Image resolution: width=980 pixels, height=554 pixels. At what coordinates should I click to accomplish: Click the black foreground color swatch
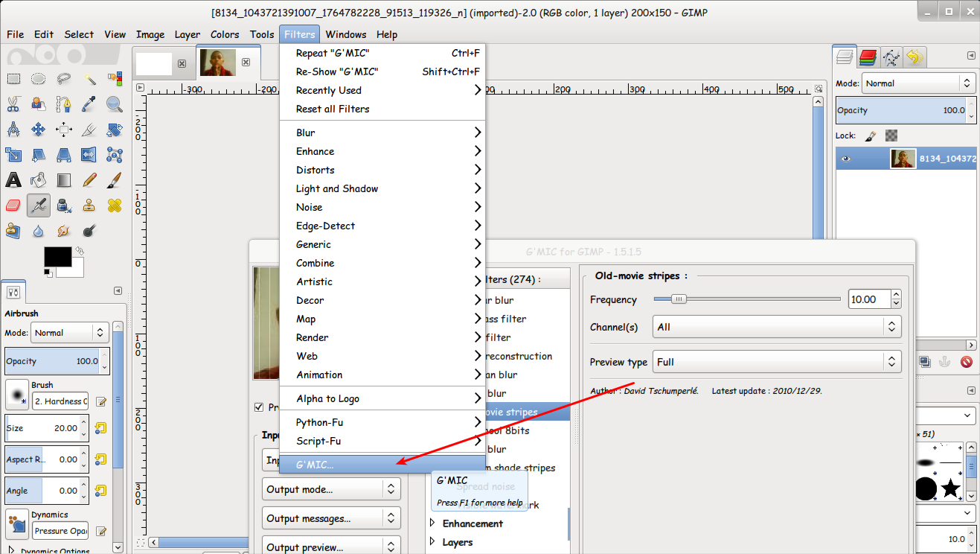point(57,256)
